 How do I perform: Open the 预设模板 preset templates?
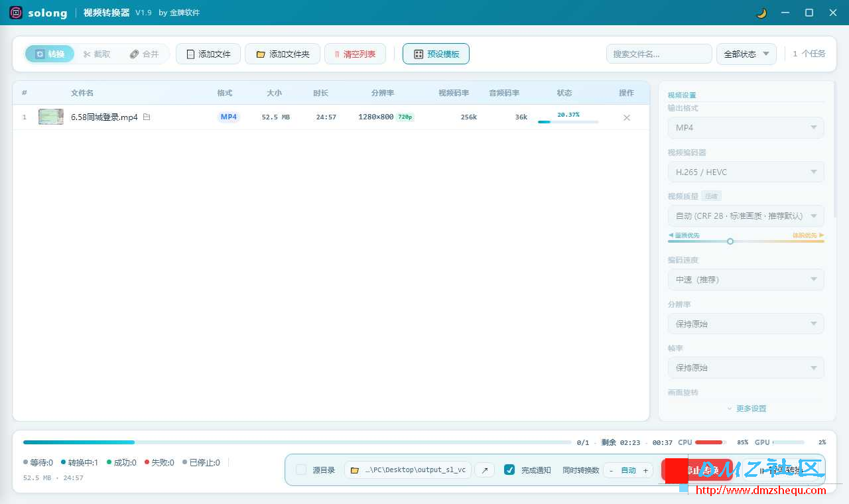436,54
